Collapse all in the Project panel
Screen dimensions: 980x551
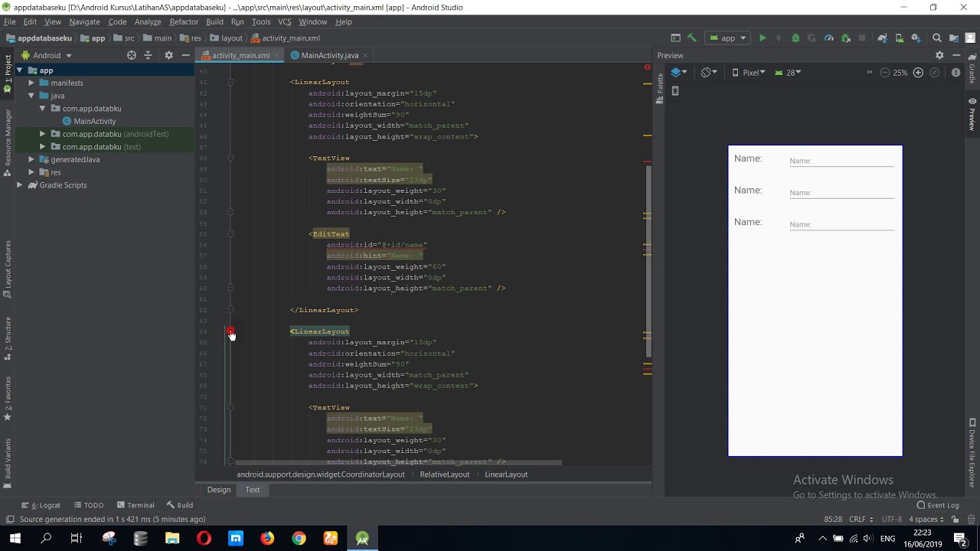point(149,55)
